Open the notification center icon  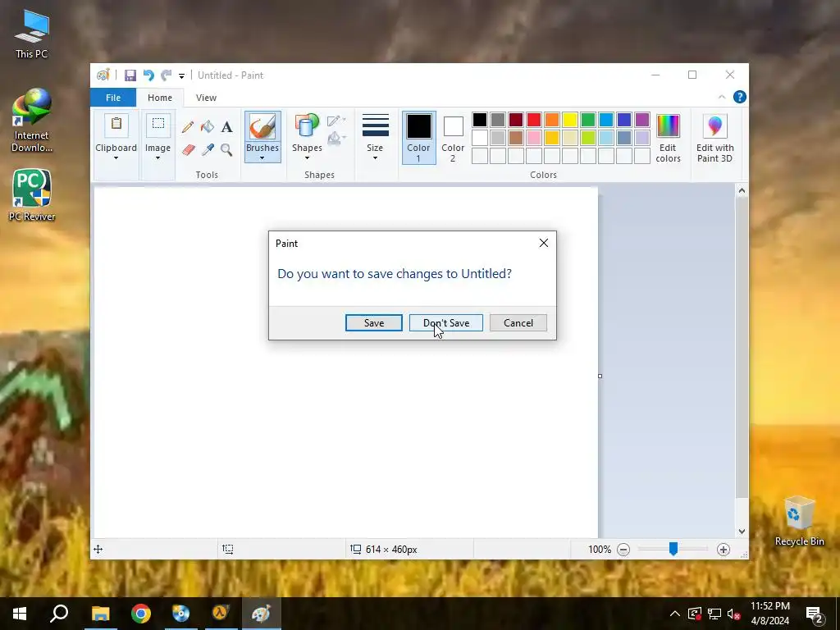coord(814,614)
